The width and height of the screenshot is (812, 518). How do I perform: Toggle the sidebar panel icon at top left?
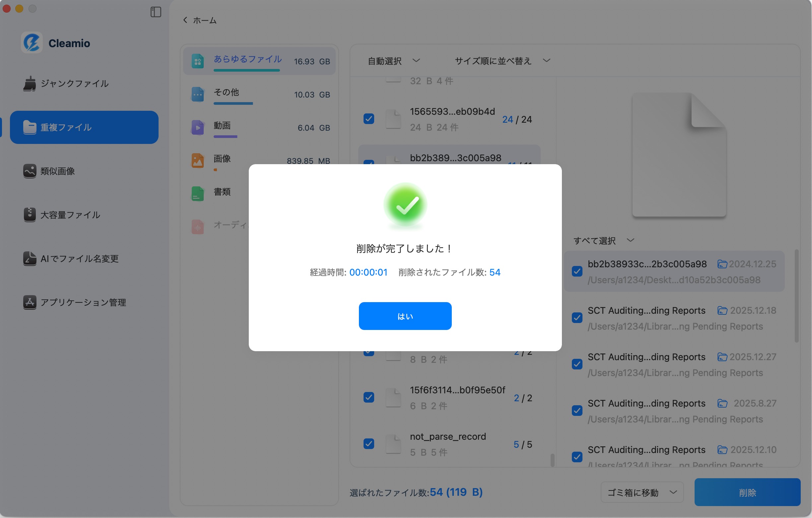tap(156, 12)
